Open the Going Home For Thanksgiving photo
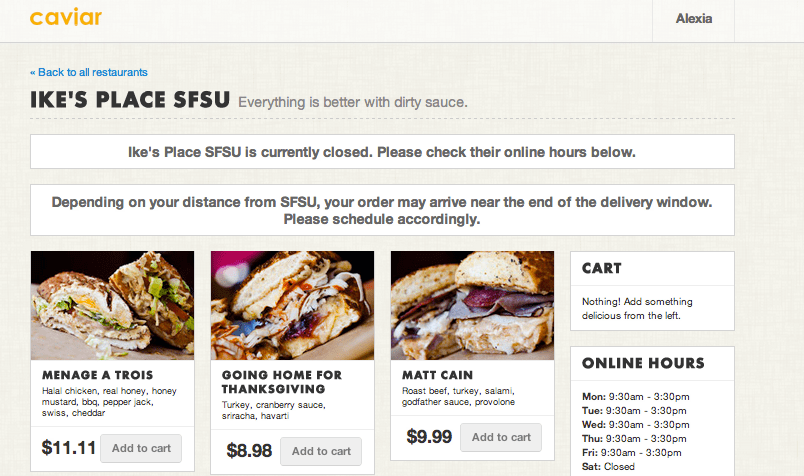Image resolution: width=804 pixels, height=476 pixels. (293, 305)
